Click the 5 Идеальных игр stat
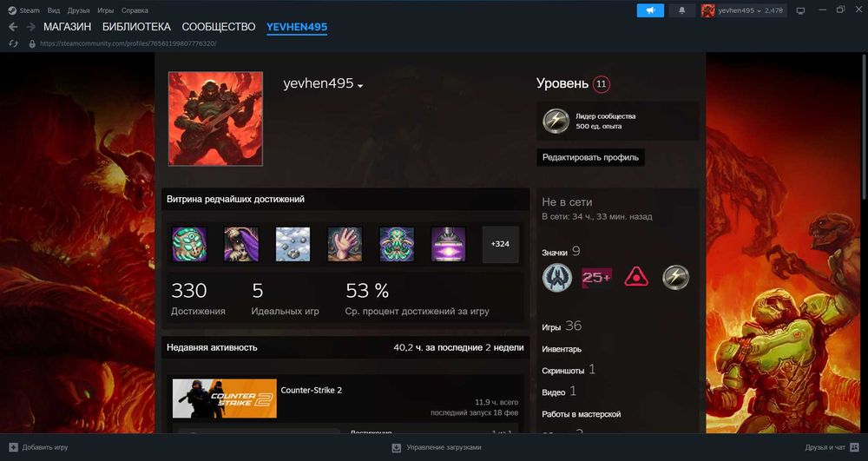This screenshot has width=868, height=461. [285, 299]
